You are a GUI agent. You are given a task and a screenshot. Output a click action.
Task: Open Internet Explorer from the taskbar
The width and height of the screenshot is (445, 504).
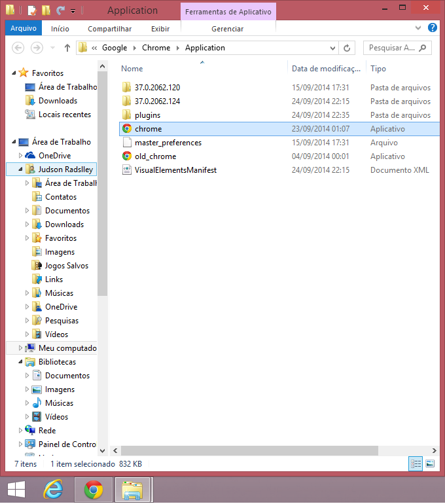coord(53,490)
